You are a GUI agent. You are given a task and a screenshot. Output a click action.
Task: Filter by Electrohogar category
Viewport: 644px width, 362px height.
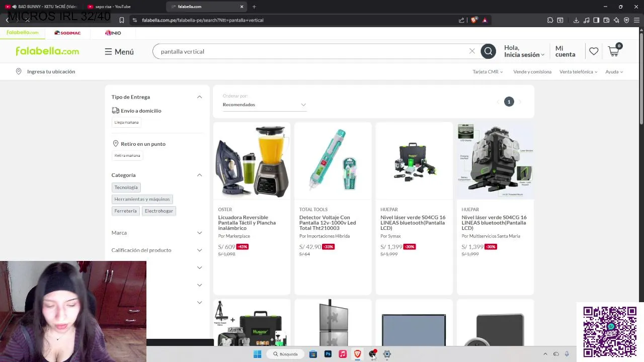[159, 211]
